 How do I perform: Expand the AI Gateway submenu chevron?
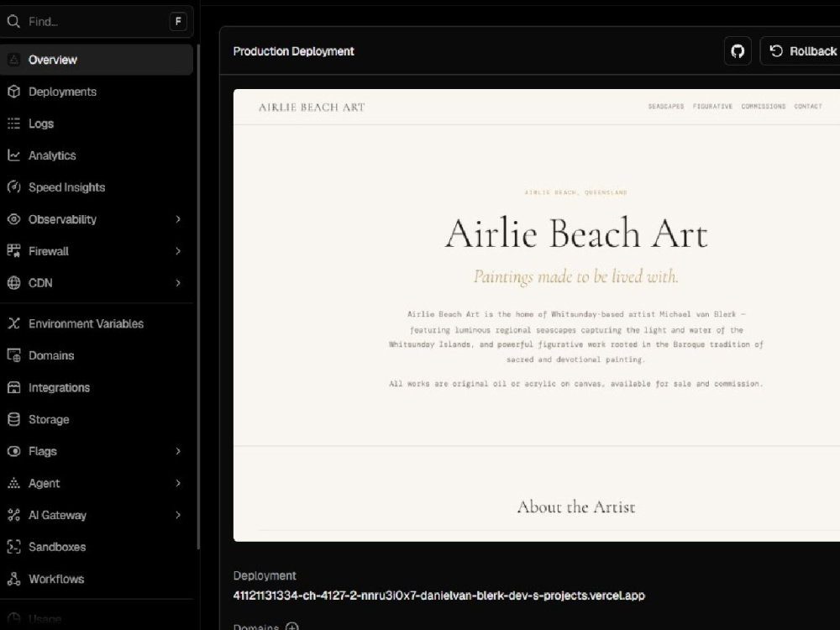coord(178,515)
